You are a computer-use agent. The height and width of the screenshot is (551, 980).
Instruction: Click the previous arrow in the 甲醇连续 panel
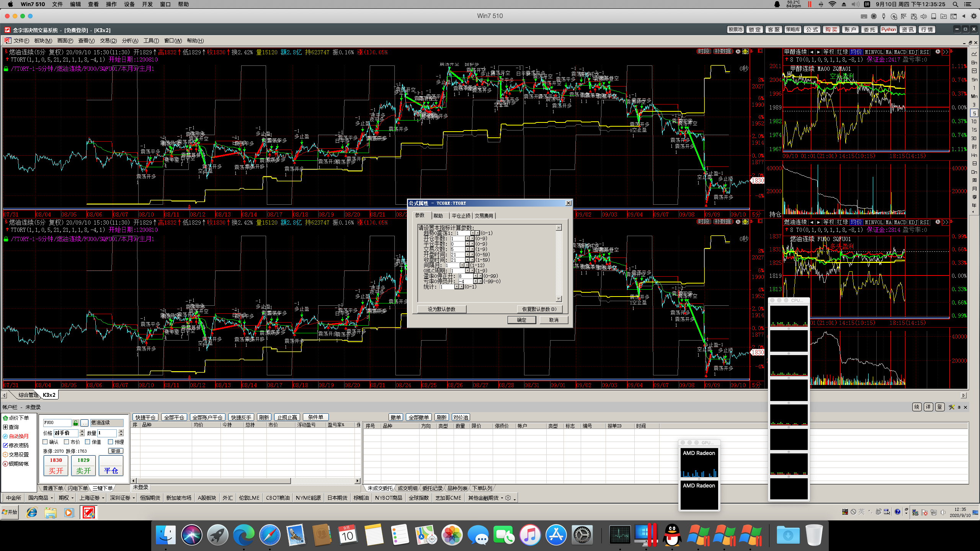[812, 52]
